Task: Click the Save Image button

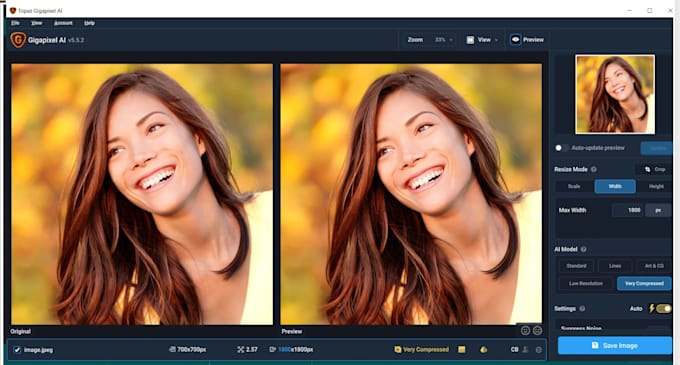Action: 615,345
